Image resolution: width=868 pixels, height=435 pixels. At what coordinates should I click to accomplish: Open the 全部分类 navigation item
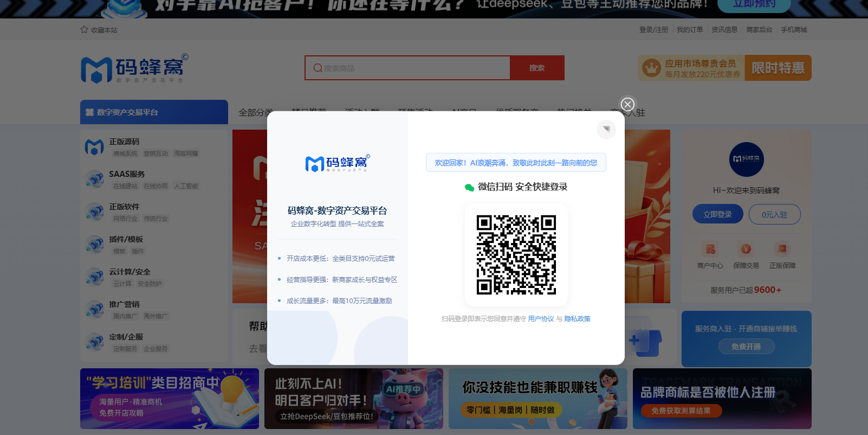tap(256, 112)
